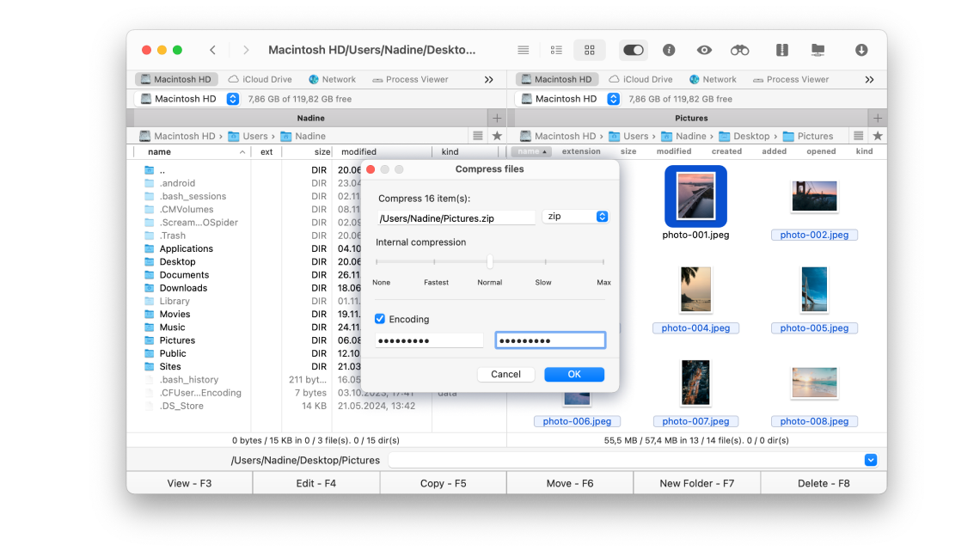This screenshot has width=980, height=551.
Task: Expand hidden favorites with double chevron
Action: [x=488, y=79]
